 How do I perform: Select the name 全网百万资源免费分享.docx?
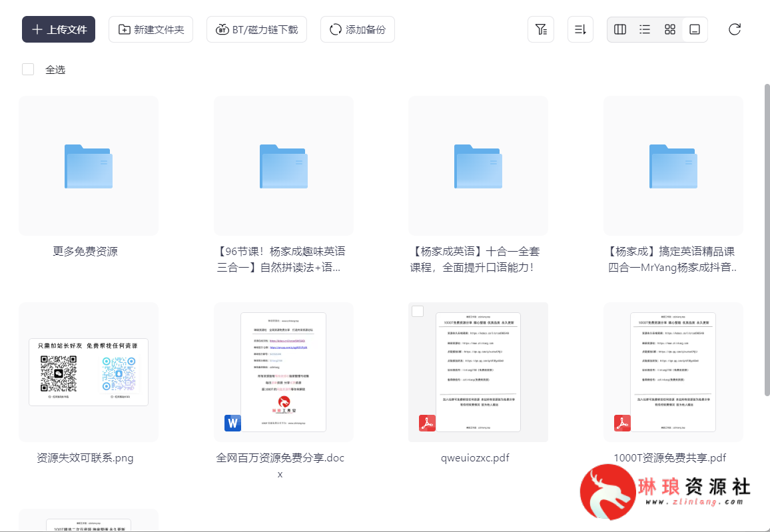280,465
